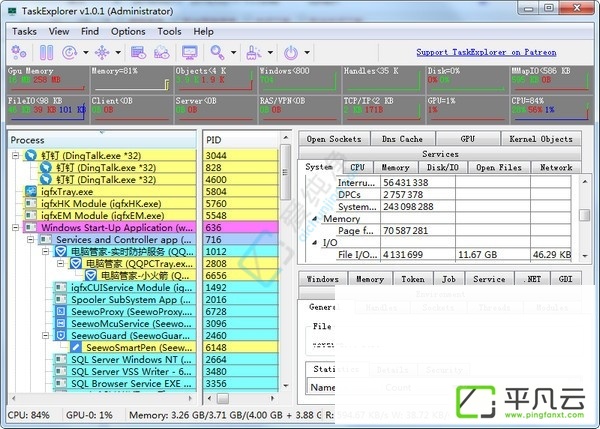Open the find icon dropdown arrow
Viewport: 600px width, 429px height.
pos(233,52)
